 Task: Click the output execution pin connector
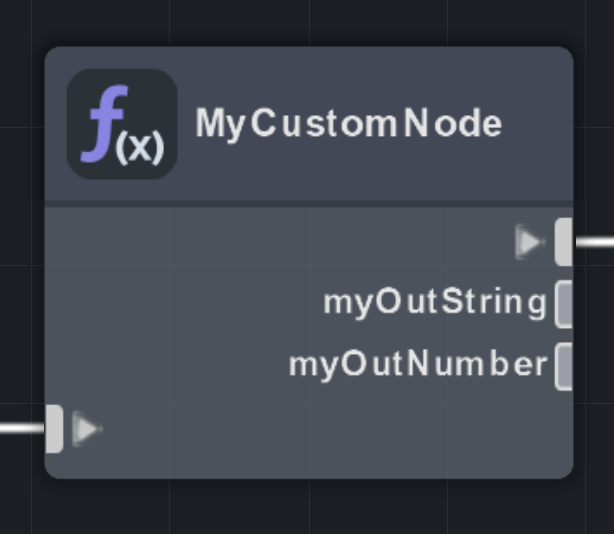(x=564, y=241)
